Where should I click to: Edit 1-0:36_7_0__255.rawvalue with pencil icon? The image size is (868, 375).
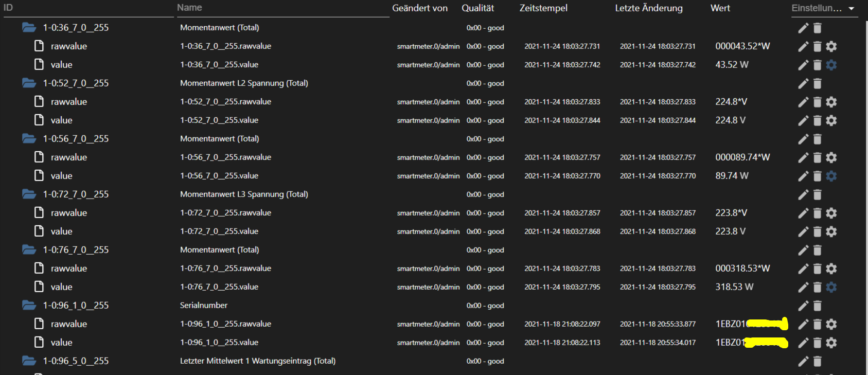tap(803, 46)
